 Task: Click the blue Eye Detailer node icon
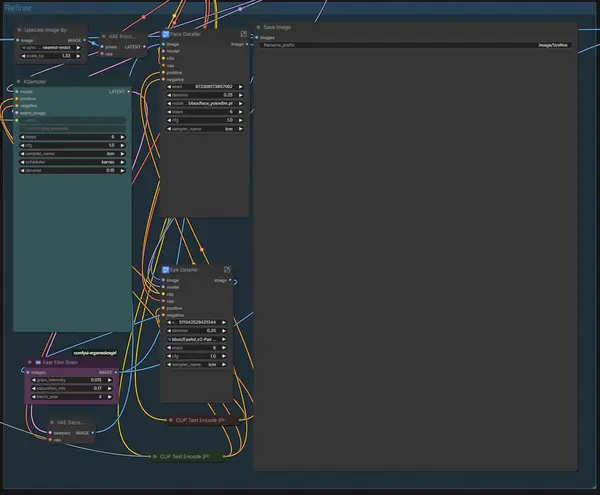[166, 270]
